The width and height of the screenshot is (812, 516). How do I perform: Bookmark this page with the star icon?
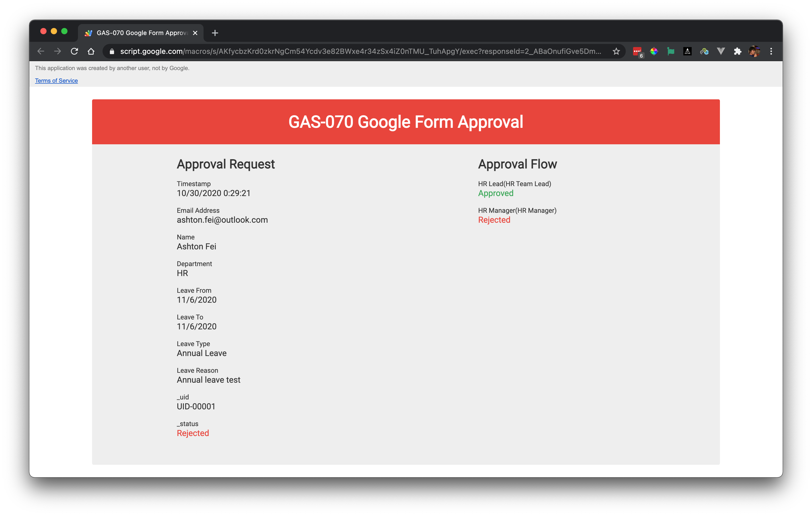(x=616, y=51)
